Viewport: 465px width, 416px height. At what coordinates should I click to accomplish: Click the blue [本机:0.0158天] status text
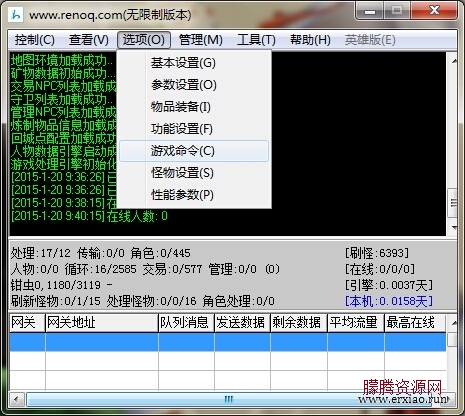[389, 301]
